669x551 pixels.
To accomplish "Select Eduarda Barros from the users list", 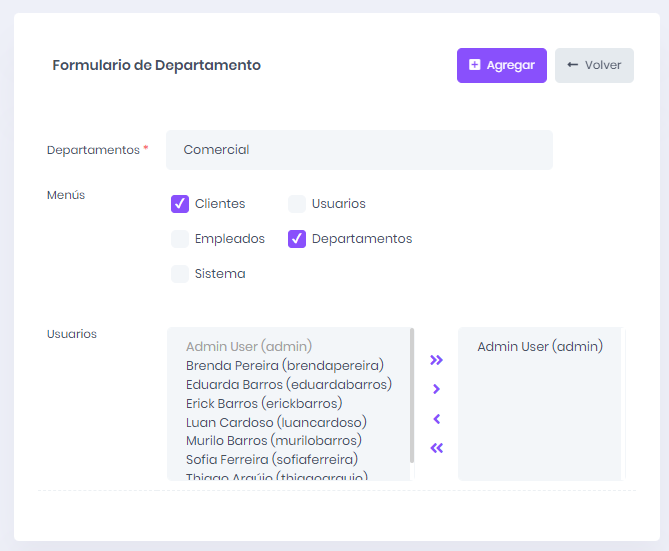I will click(x=288, y=384).
